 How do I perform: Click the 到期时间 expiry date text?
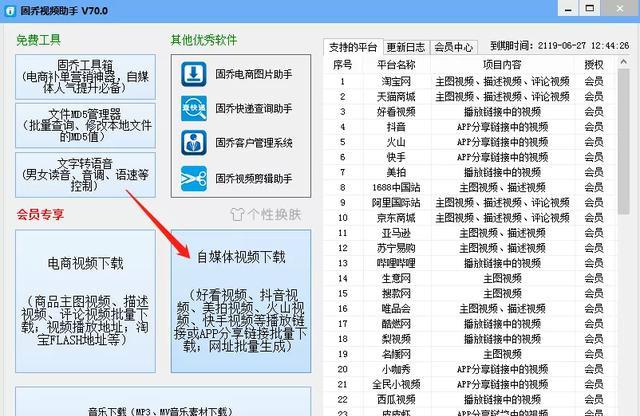(x=560, y=45)
